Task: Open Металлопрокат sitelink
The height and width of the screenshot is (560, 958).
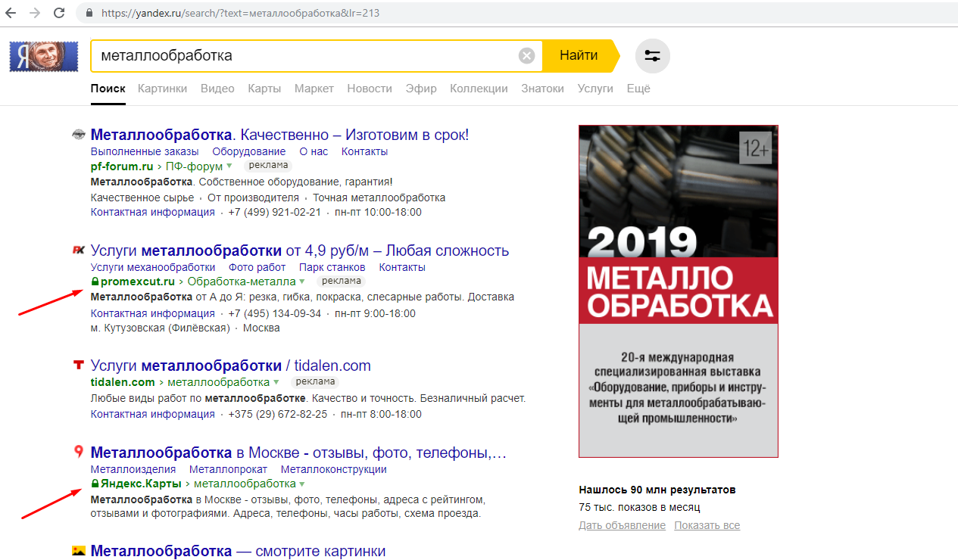Action: (x=228, y=469)
